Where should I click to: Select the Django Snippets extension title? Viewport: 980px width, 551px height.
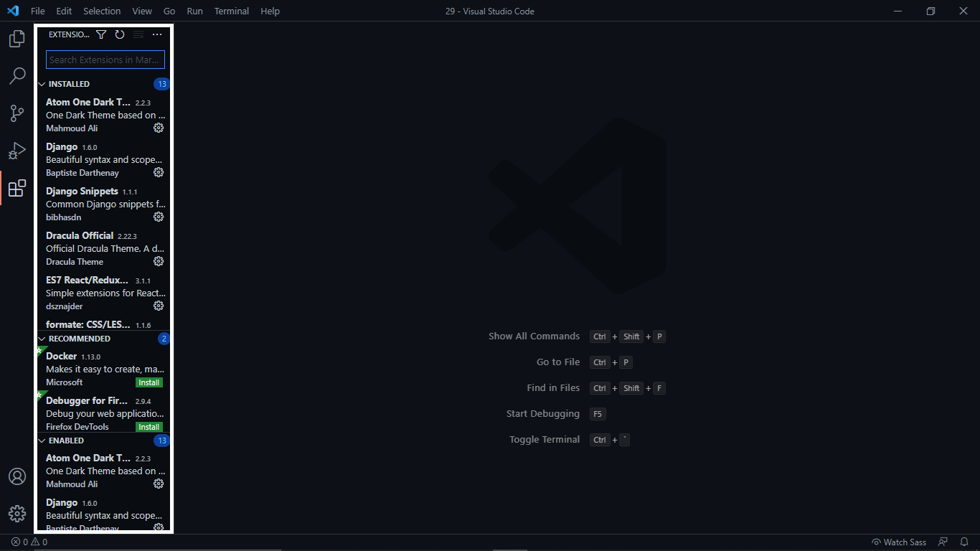82,191
